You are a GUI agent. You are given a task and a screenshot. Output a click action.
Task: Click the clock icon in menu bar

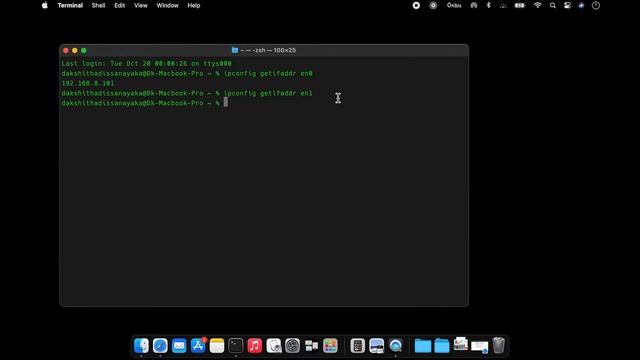click(596, 5)
